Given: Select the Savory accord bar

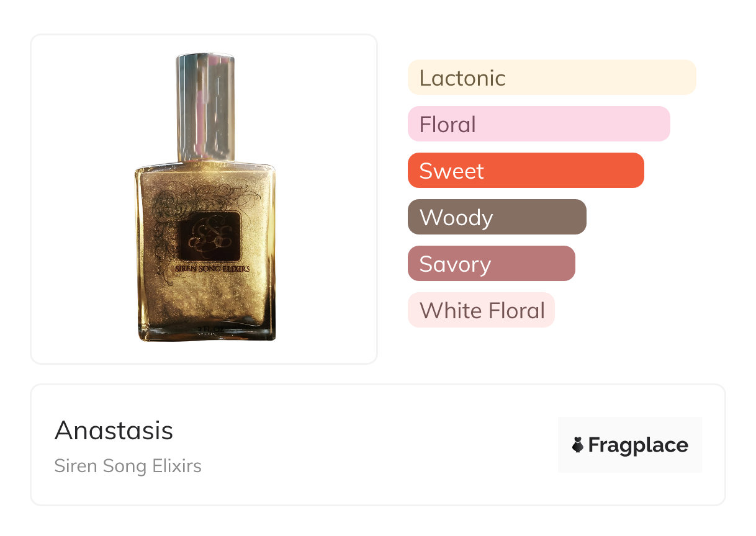Looking at the screenshot, I should (491, 264).
